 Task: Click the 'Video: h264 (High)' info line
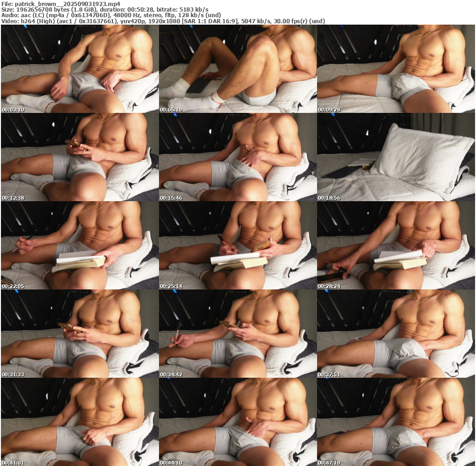click(163, 21)
